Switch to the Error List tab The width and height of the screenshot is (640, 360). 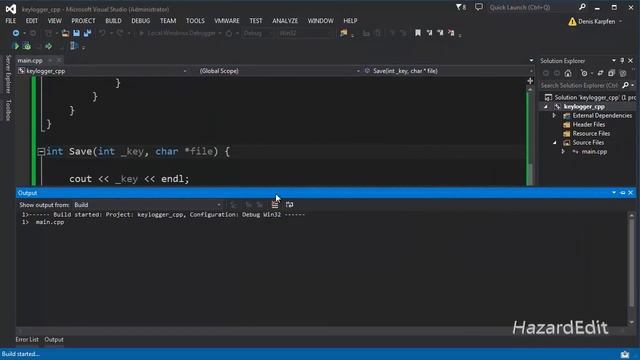(x=27, y=340)
